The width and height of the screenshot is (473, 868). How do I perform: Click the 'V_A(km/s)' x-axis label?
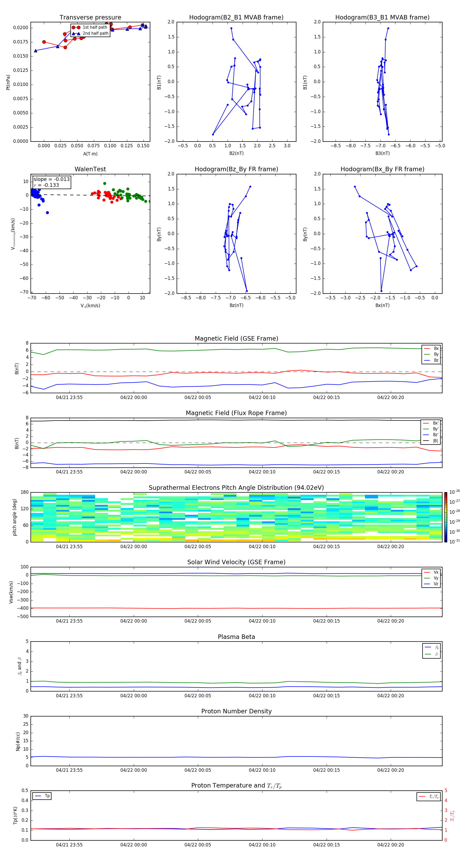pyautogui.click(x=90, y=306)
